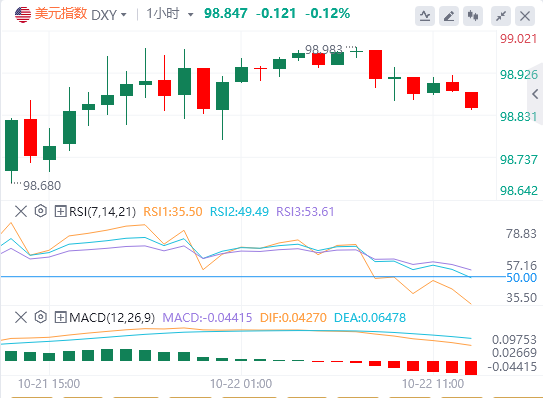The image size is (543, 398).
Task: Open the 1小时 timeframe dropdown
Action: (x=170, y=14)
